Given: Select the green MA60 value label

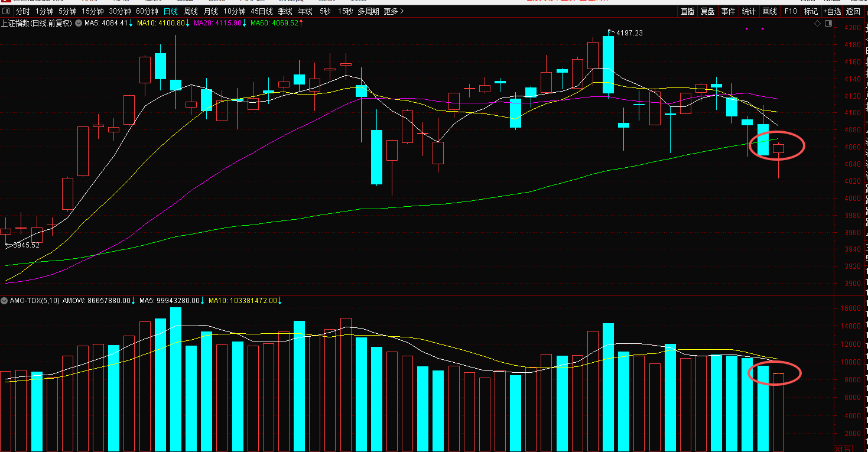Looking at the screenshot, I should (x=274, y=24).
